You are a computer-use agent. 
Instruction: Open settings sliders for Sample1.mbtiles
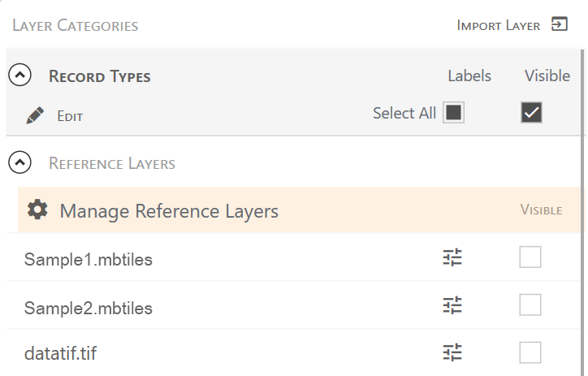[x=452, y=258]
